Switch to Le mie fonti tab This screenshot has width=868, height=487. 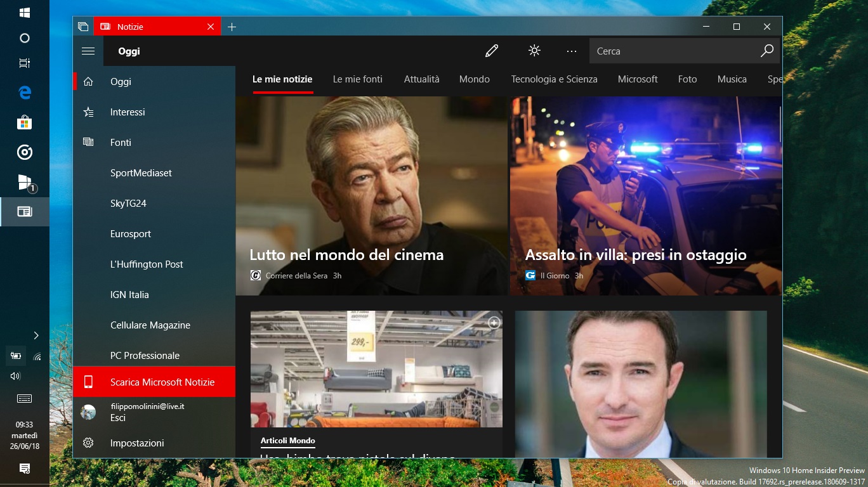coord(358,79)
